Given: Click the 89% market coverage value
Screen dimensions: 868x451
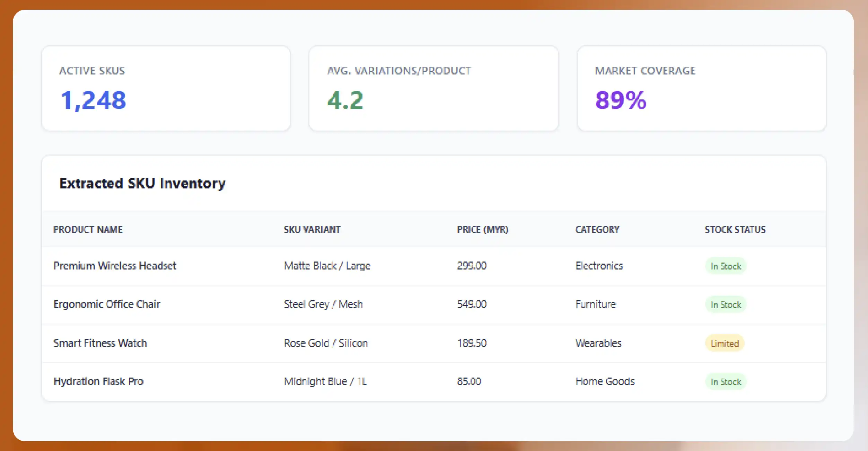Looking at the screenshot, I should (x=621, y=100).
